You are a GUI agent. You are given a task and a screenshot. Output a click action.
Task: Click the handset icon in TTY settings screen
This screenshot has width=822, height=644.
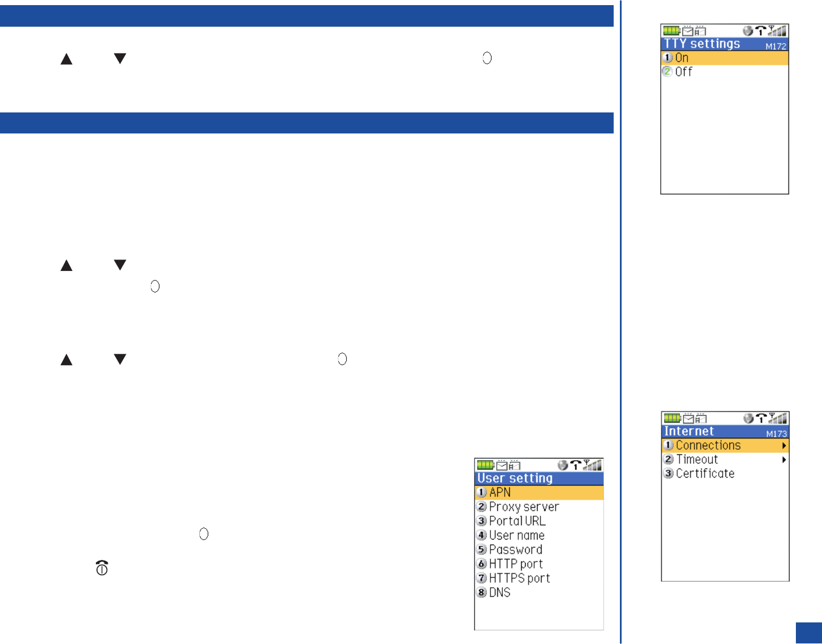(x=761, y=31)
